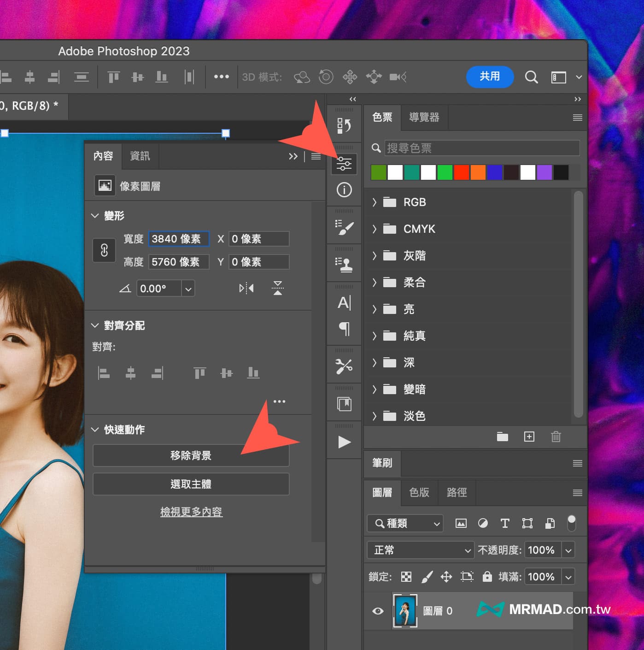644x650 pixels.
Task: Click the flip horizontal icon
Action: [x=246, y=289]
